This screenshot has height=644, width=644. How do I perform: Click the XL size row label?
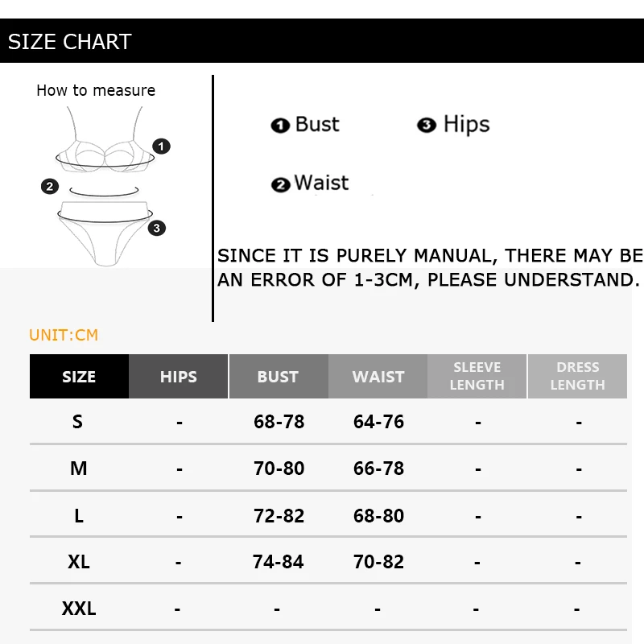click(78, 562)
